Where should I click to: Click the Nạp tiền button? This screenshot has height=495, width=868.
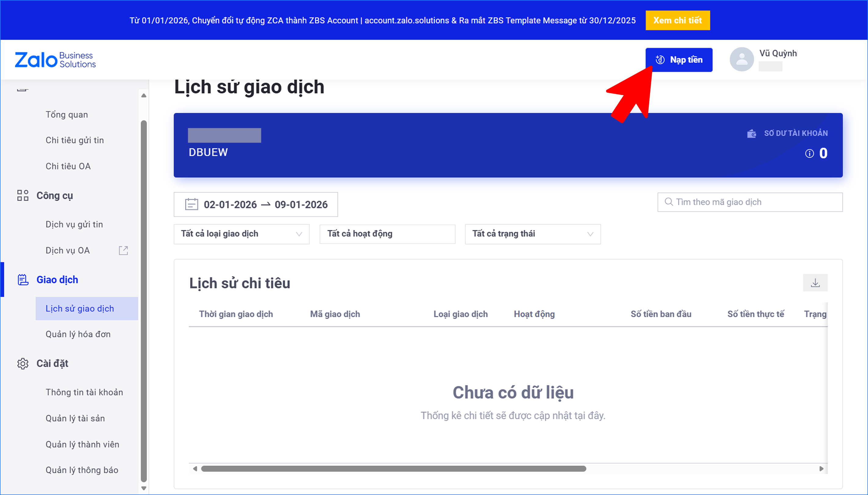pos(678,60)
